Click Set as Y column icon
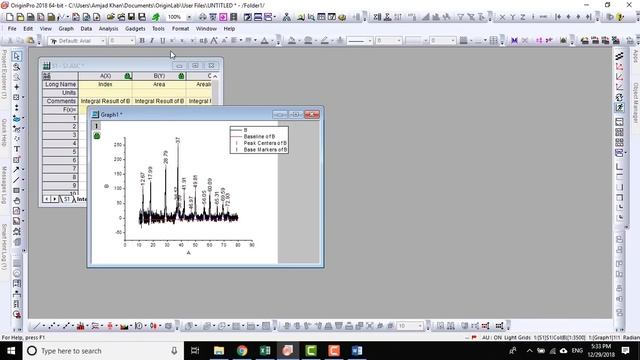Screen dimensions: 640x360 pyautogui.click(x=513, y=17)
